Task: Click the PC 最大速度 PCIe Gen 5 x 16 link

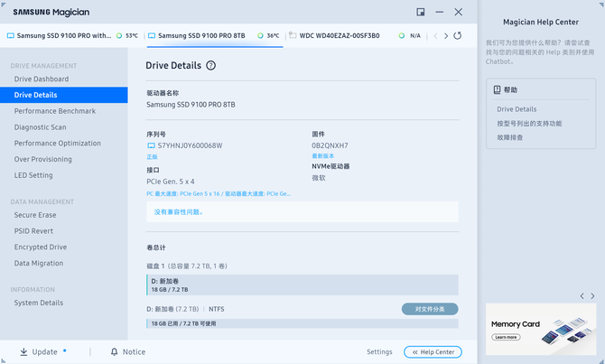Action: pos(219,194)
